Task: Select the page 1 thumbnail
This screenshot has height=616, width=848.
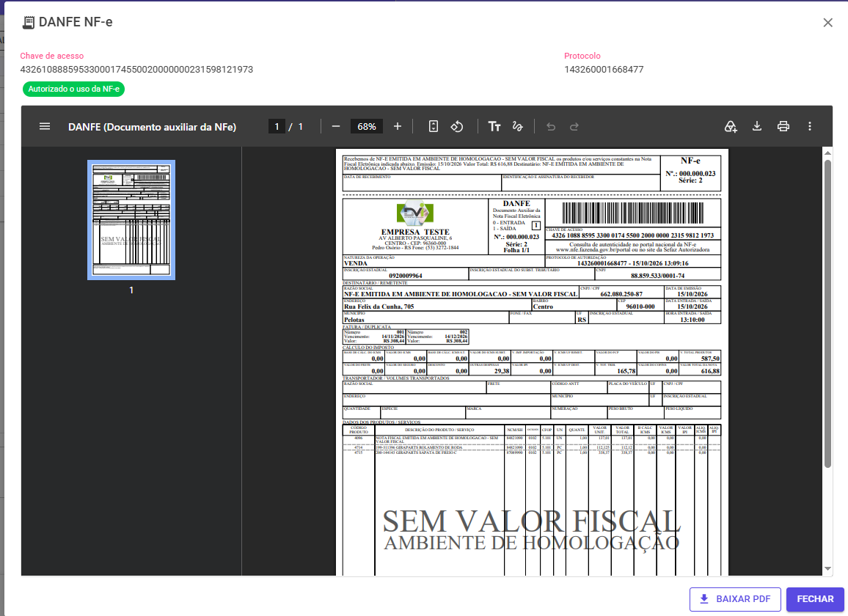Action: click(131, 220)
